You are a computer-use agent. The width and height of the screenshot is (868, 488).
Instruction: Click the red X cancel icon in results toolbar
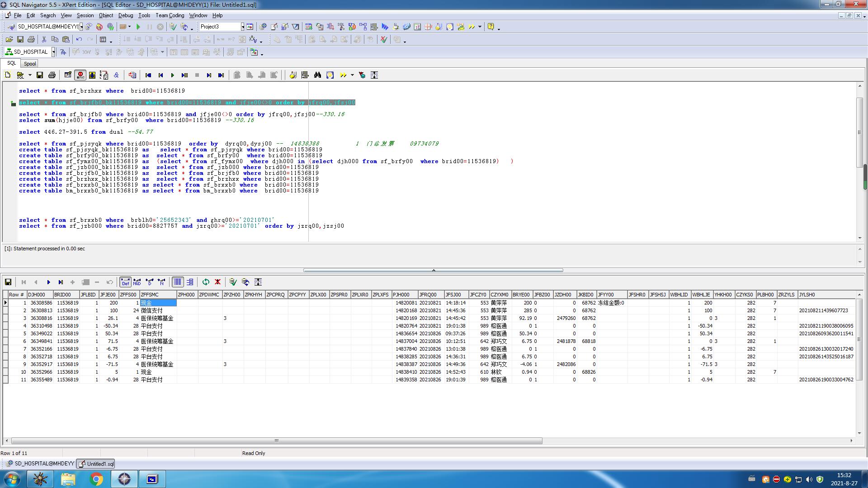[x=217, y=282]
